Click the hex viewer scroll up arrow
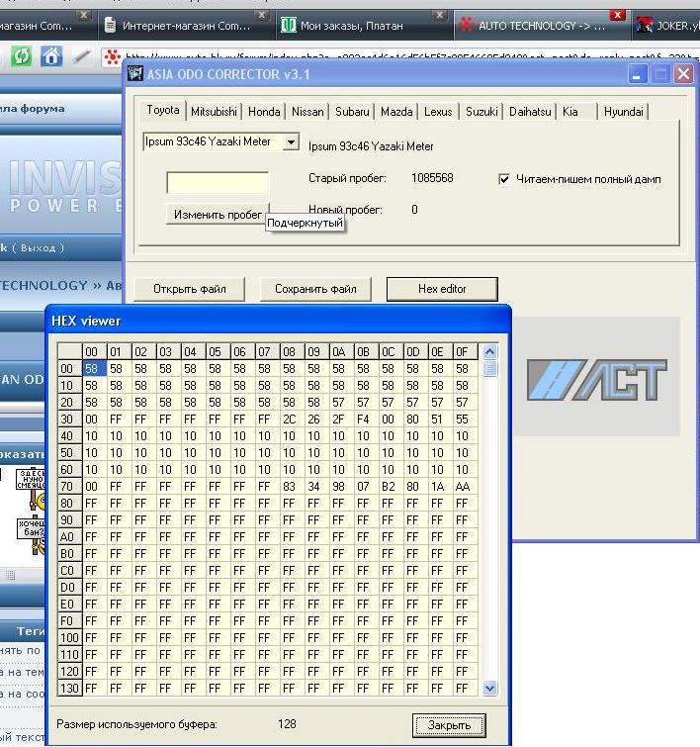Screen dimensions: 700x747 click(x=489, y=352)
